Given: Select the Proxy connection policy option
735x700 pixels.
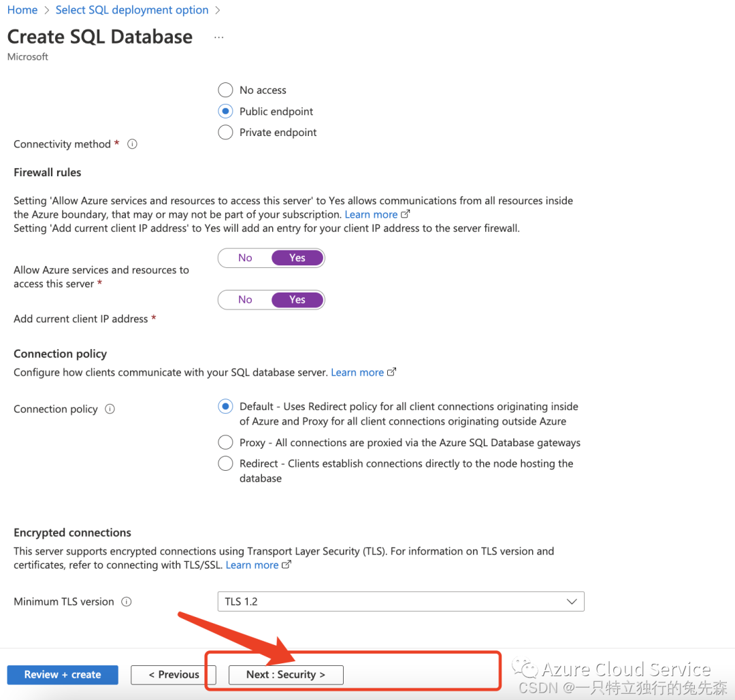Looking at the screenshot, I should (225, 442).
